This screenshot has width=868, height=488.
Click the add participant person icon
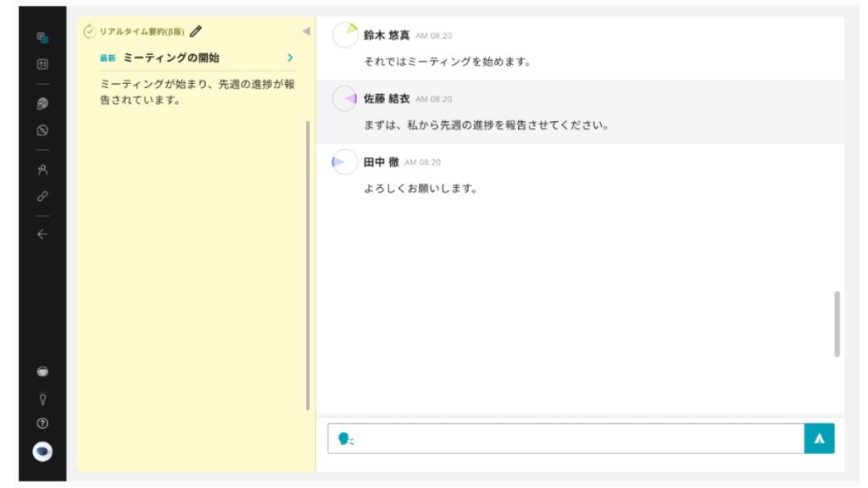42,169
